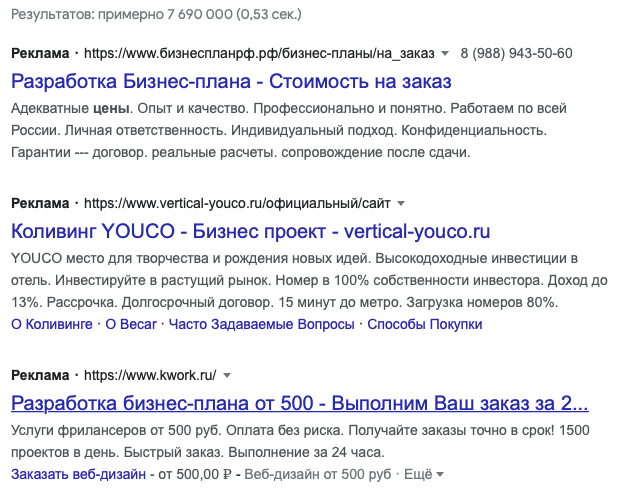622x493 pixels.
Task: Click description starting 'Адекватные цены. Опыт и качество'
Action: 289,130
